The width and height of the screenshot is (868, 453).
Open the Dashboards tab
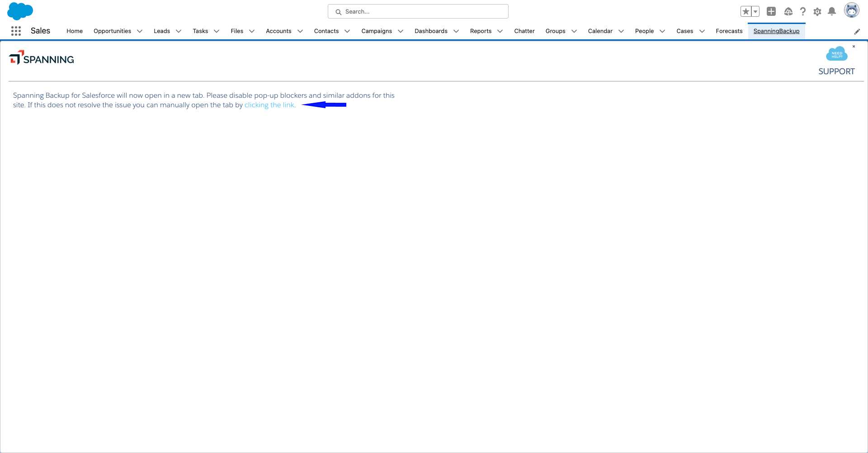(431, 31)
